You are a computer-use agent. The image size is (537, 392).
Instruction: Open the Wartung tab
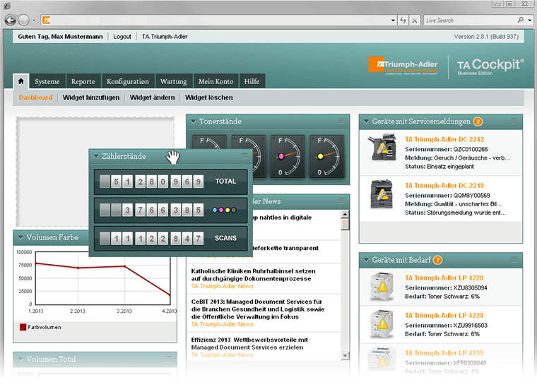(174, 81)
